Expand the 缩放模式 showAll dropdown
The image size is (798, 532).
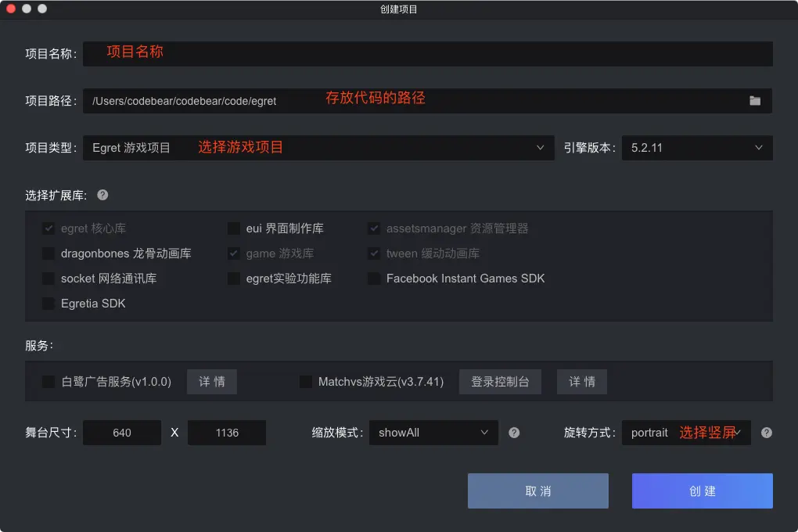click(x=433, y=433)
